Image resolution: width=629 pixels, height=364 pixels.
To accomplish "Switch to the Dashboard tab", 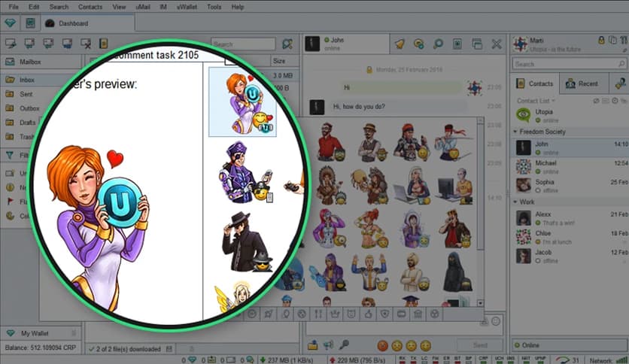I will pos(88,23).
